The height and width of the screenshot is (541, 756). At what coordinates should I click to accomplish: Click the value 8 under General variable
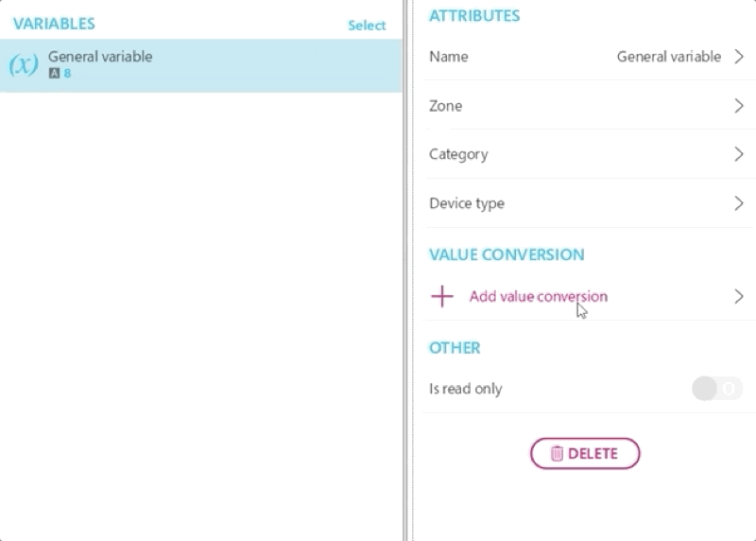(67, 73)
